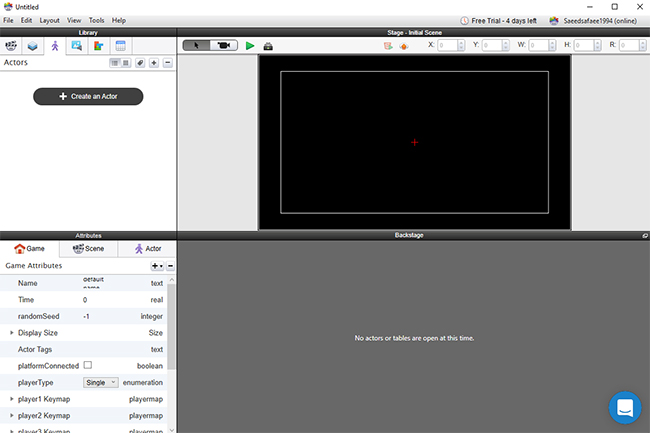Switch to Actor attributes tab
This screenshot has width=650, height=433.
coord(148,249)
